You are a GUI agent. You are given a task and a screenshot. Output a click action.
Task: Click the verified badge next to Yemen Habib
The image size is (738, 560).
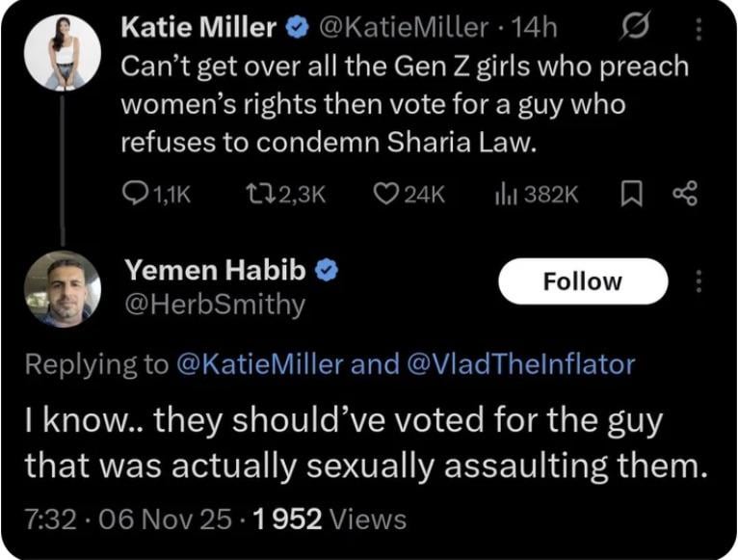(x=327, y=272)
